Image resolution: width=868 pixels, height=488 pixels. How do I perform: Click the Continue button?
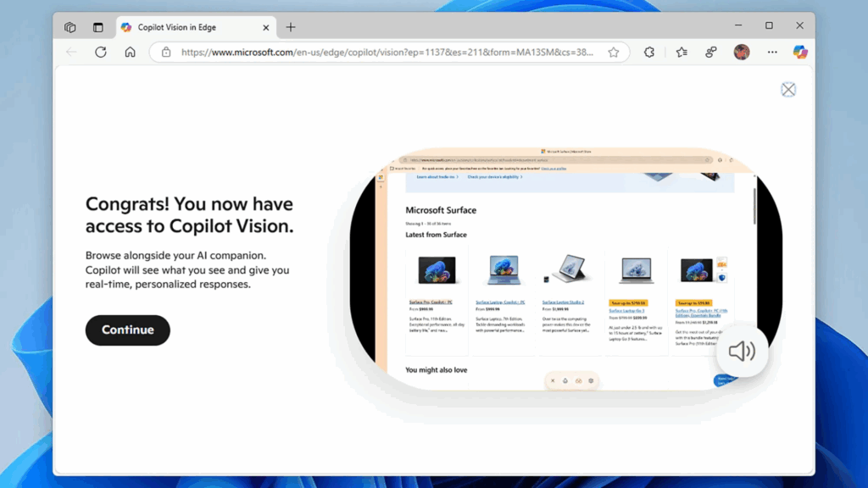127,330
